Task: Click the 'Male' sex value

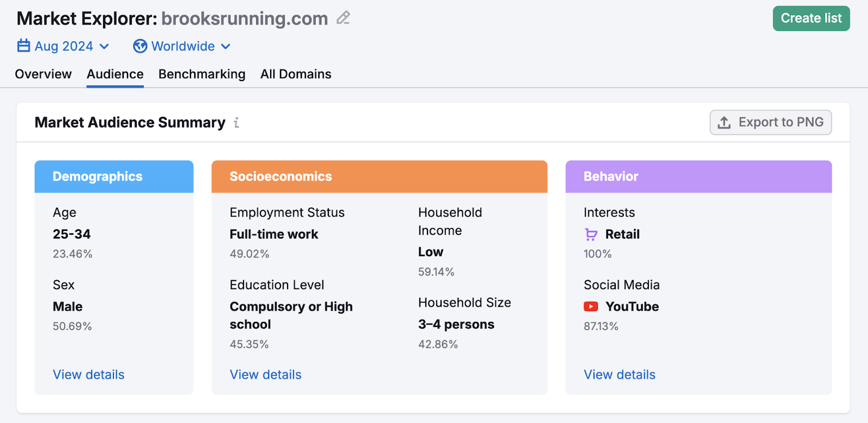Action: tap(68, 307)
